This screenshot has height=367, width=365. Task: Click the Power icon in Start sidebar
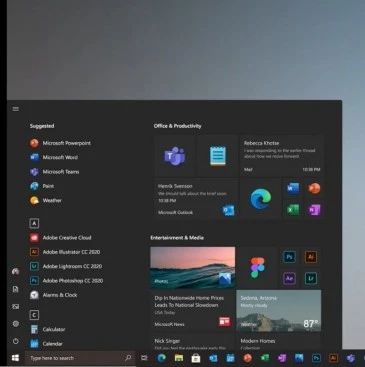(15, 341)
